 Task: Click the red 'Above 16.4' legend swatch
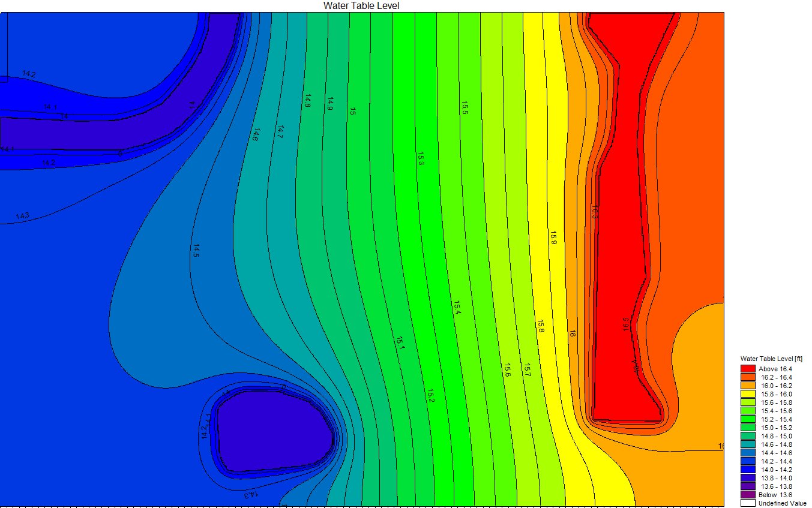pyautogui.click(x=748, y=368)
